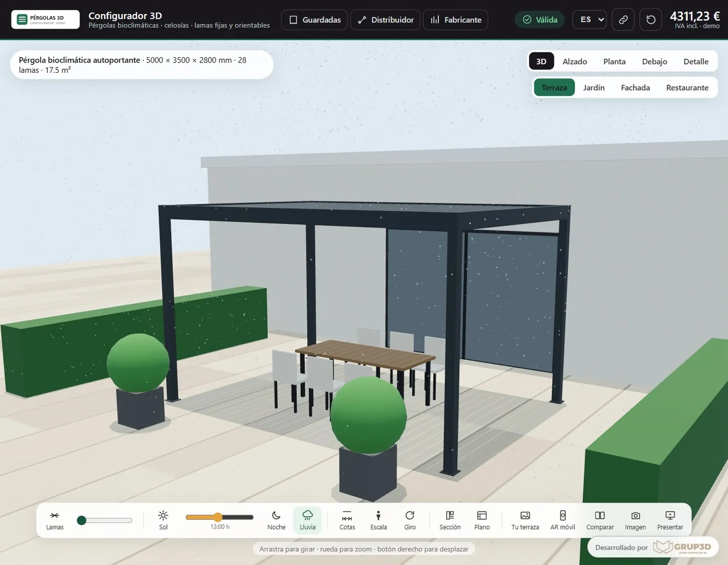Open the GRUP3D developer link
Viewport: 728px width, 565px height.
tap(653, 547)
